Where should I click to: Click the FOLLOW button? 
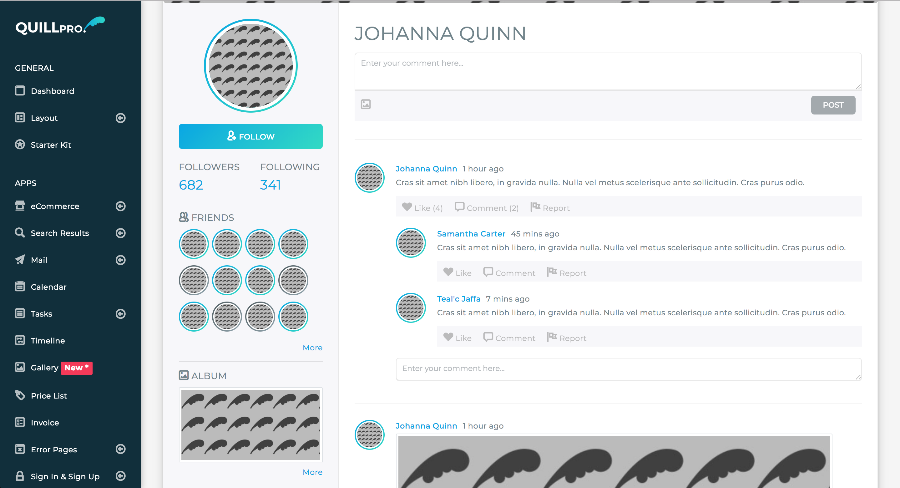pyautogui.click(x=251, y=137)
